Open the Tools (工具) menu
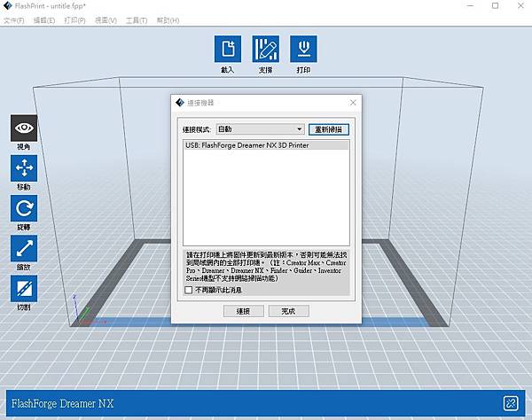532x420 pixels. [x=137, y=20]
